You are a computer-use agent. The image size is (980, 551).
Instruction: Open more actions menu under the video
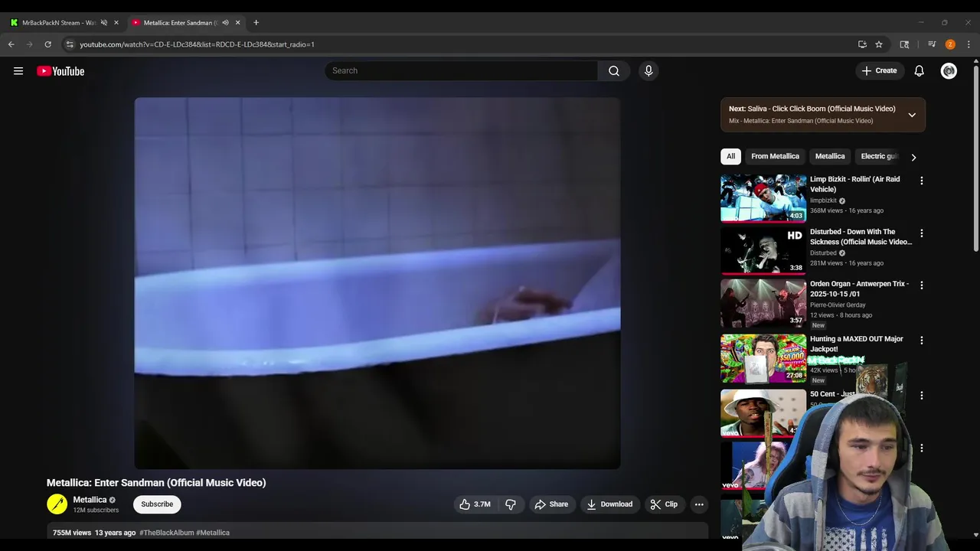click(699, 504)
